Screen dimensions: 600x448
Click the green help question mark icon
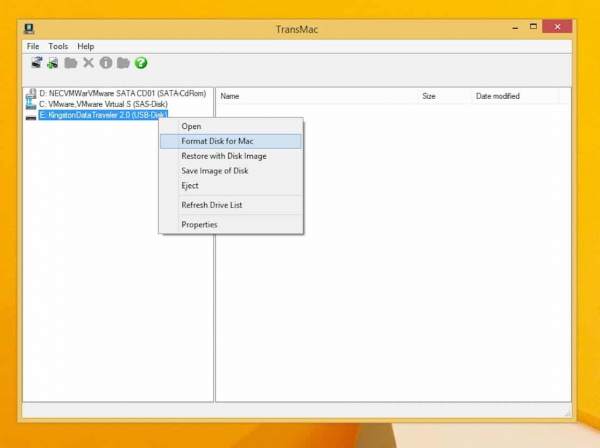point(141,63)
